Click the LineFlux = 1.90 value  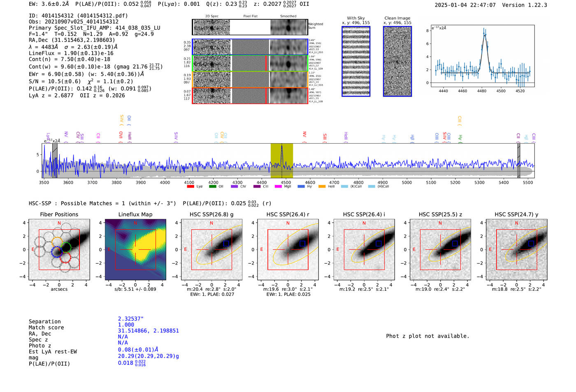(x=71, y=53)
